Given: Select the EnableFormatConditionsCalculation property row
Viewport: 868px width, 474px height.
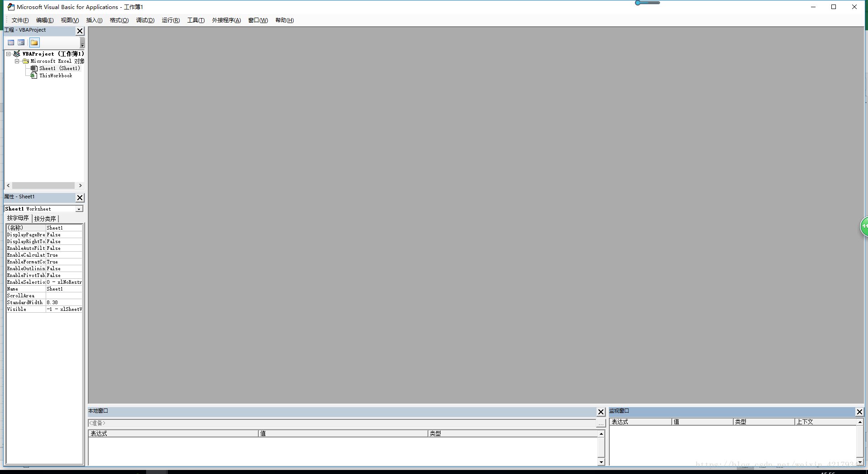Looking at the screenshot, I should [x=44, y=262].
